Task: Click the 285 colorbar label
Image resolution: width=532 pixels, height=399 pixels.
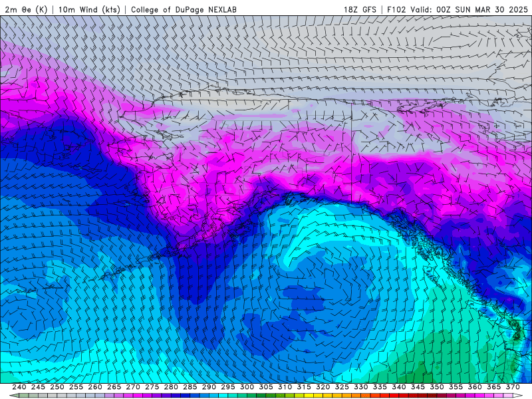Action: coord(190,387)
